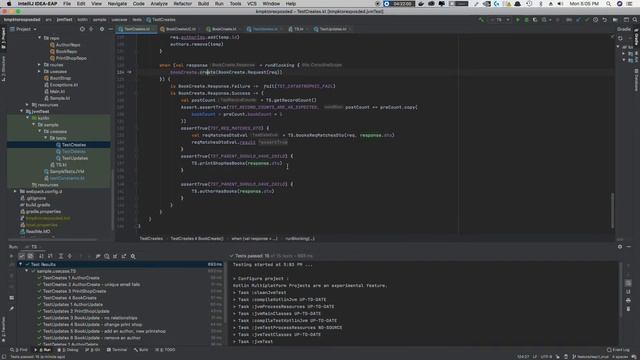
Task: Click expand all icon in test toolbar
Action: [x=60, y=256]
